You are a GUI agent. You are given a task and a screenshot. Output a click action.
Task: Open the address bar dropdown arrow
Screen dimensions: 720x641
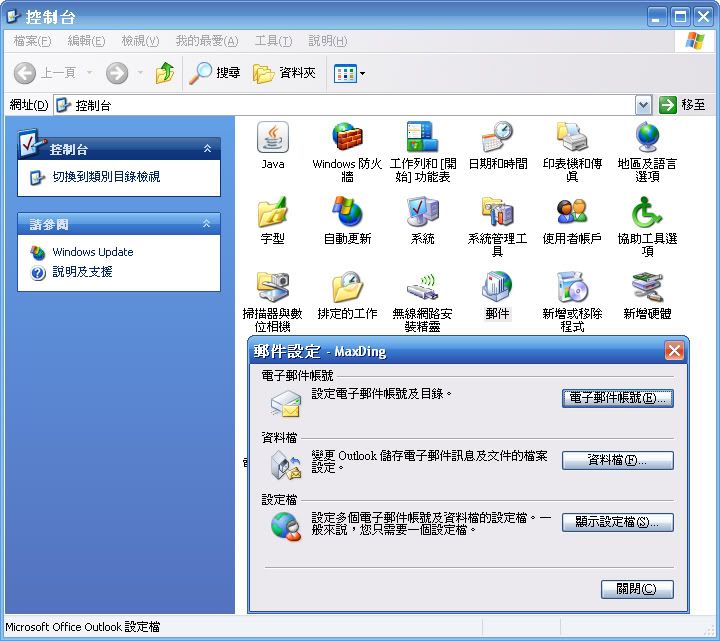(x=643, y=106)
